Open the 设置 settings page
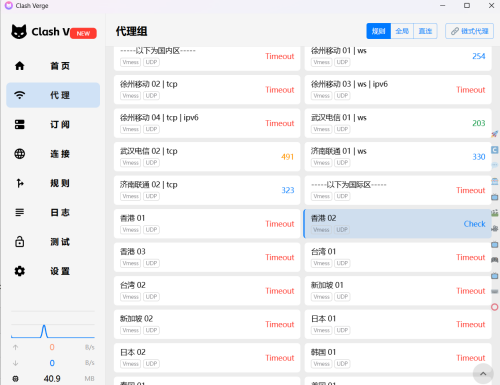The height and width of the screenshot is (385, 500). (x=53, y=271)
